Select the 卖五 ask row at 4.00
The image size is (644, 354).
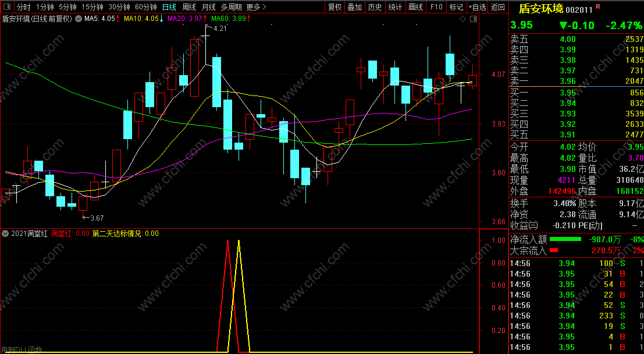pos(577,40)
